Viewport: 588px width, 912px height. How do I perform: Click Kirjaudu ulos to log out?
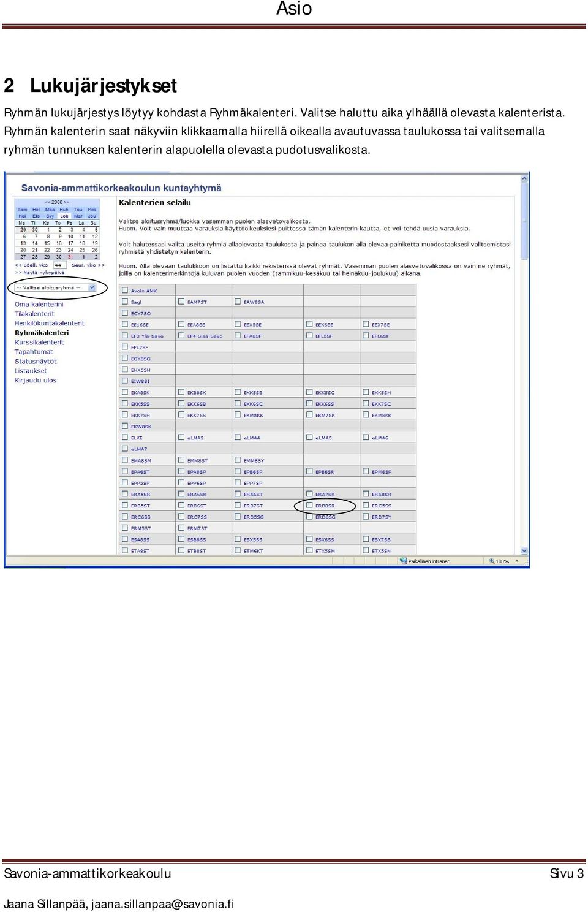tap(36, 380)
